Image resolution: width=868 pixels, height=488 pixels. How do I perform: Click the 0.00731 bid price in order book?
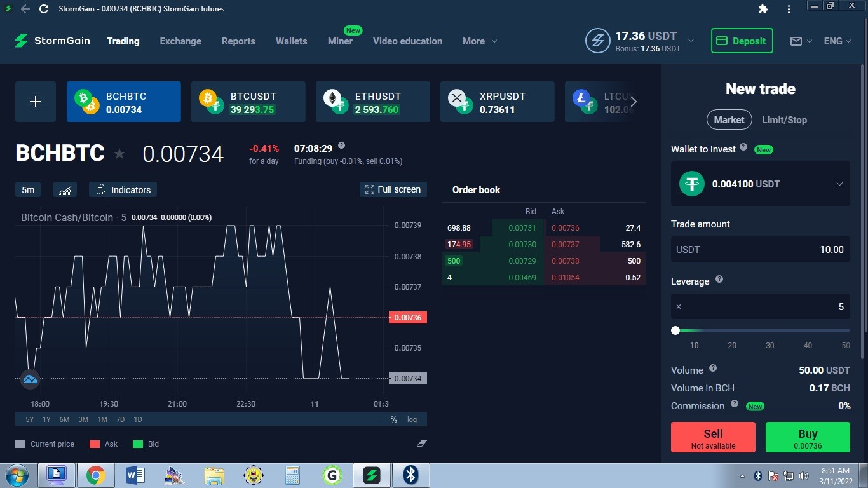[x=522, y=228]
